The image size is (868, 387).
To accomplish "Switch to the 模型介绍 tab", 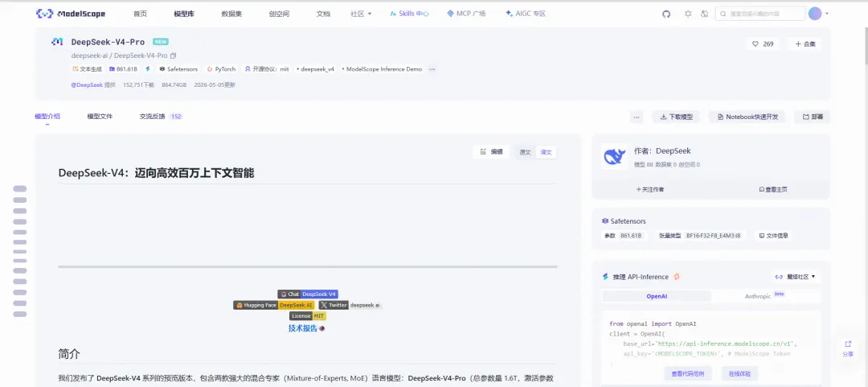I will tap(47, 117).
